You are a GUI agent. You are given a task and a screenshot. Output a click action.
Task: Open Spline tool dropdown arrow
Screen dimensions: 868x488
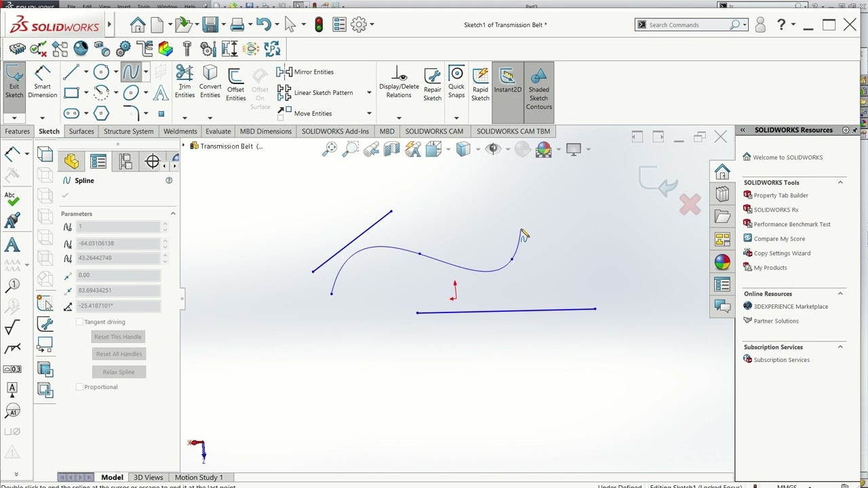click(145, 72)
